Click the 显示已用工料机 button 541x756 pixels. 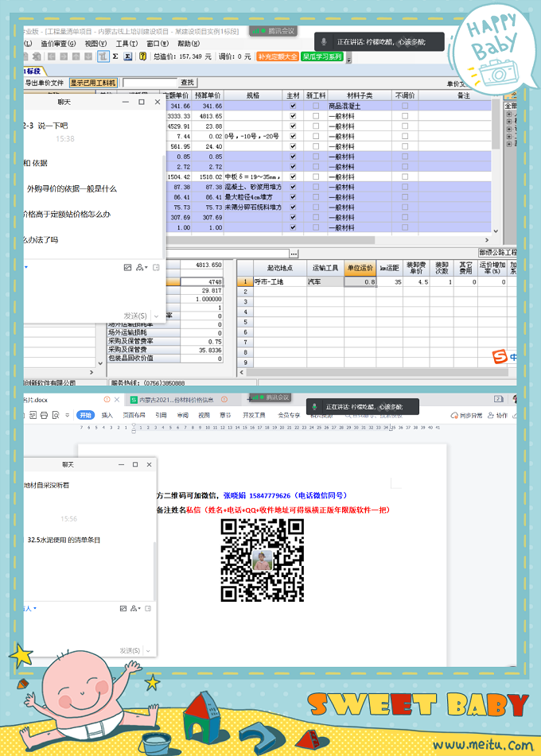93,83
